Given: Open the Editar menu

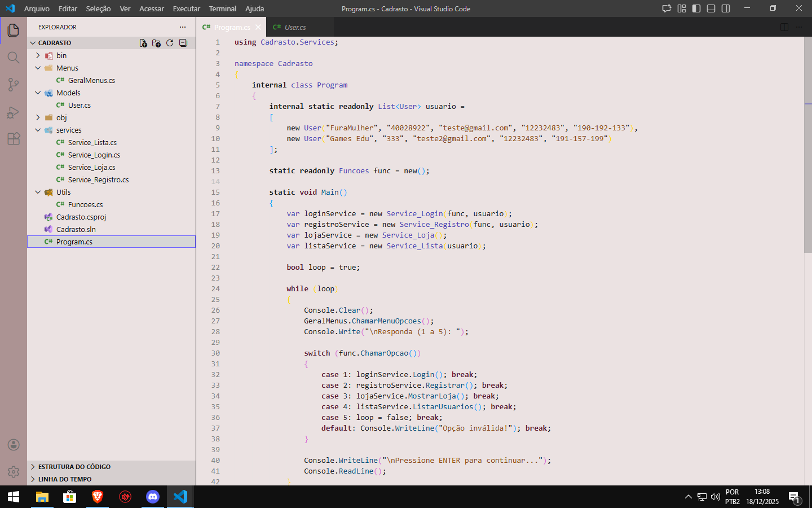Looking at the screenshot, I should [68, 8].
